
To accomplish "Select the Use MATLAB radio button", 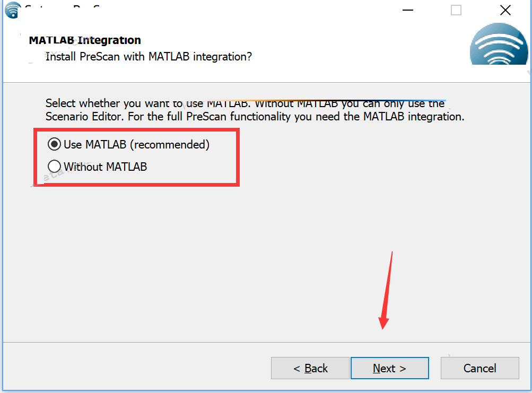I will [54, 144].
